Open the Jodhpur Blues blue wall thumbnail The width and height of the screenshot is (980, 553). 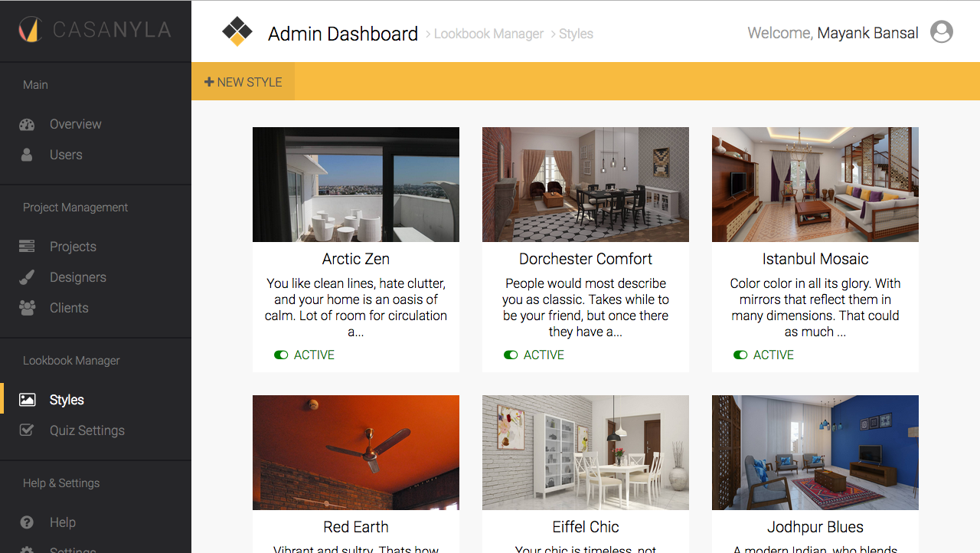pyautogui.click(x=815, y=453)
